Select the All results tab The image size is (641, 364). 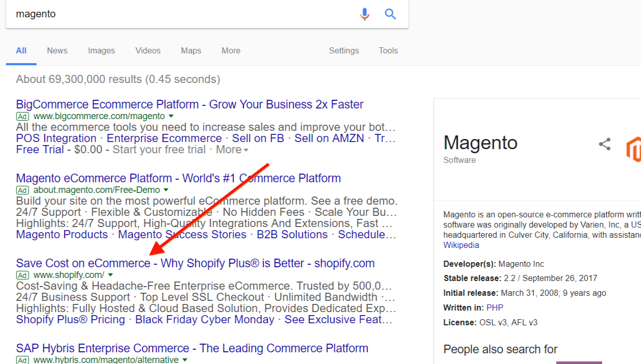[x=21, y=50]
